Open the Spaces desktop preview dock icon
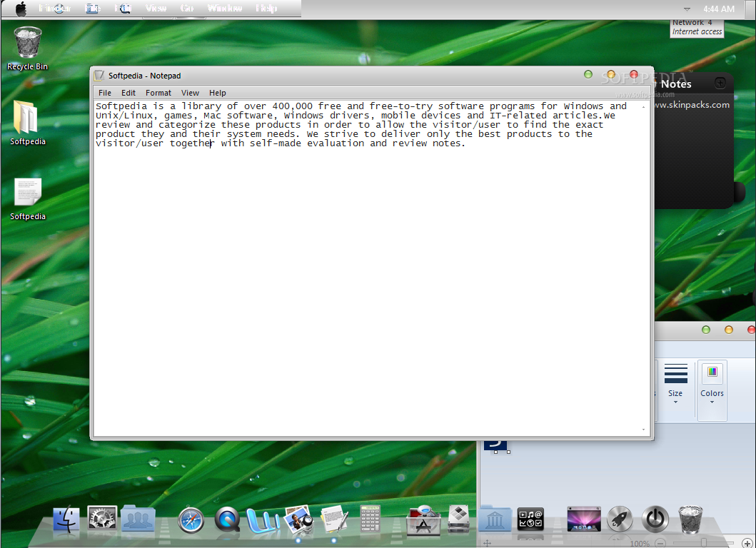Screen dimensions: 756x548 coord(584,519)
